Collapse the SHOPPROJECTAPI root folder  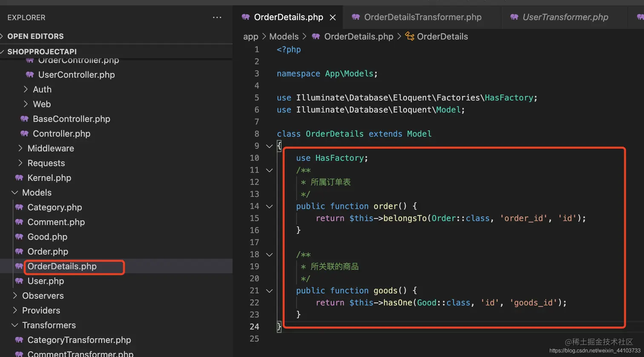[42, 51]
